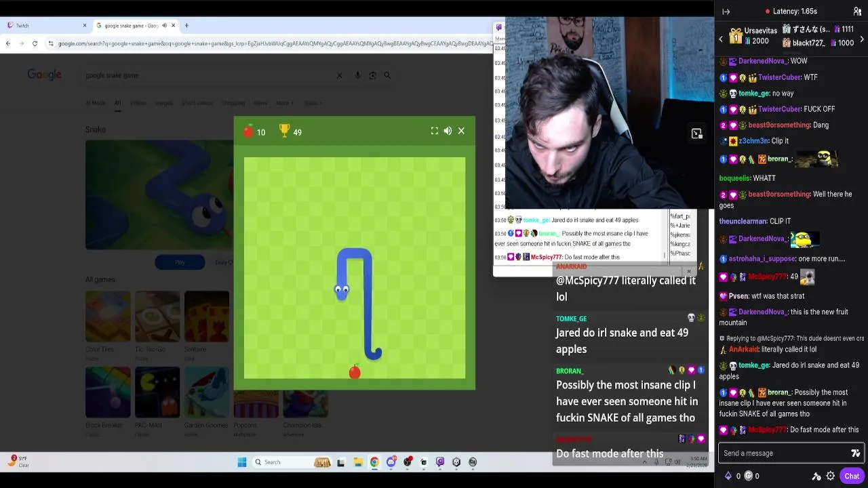The height and width of the screenshot is (488, 868).
Task: Click the apple score icon
Action: pos(249,131)
